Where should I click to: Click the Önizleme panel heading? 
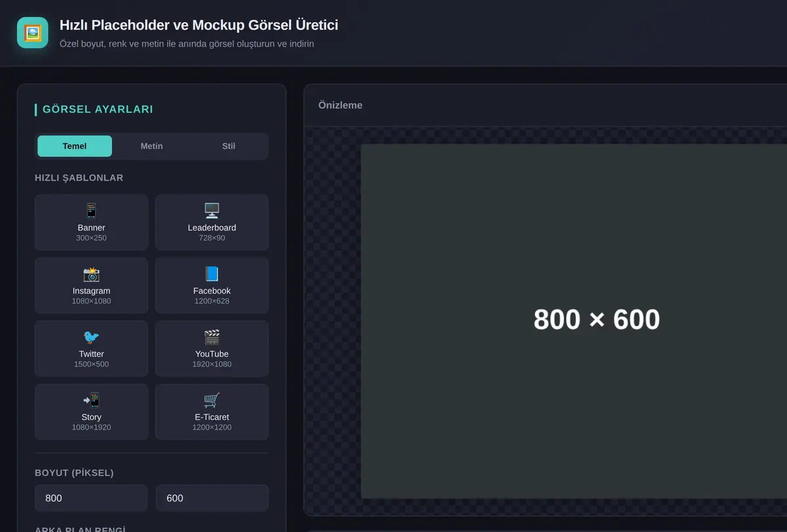tap(340, 106)
